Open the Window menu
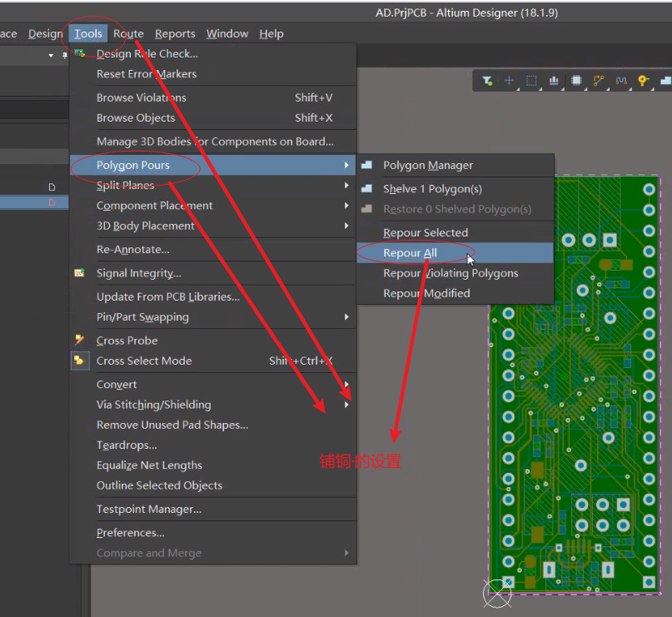This screenshot has height=617, width=672. pyautogui.click(x=227, y=33)
